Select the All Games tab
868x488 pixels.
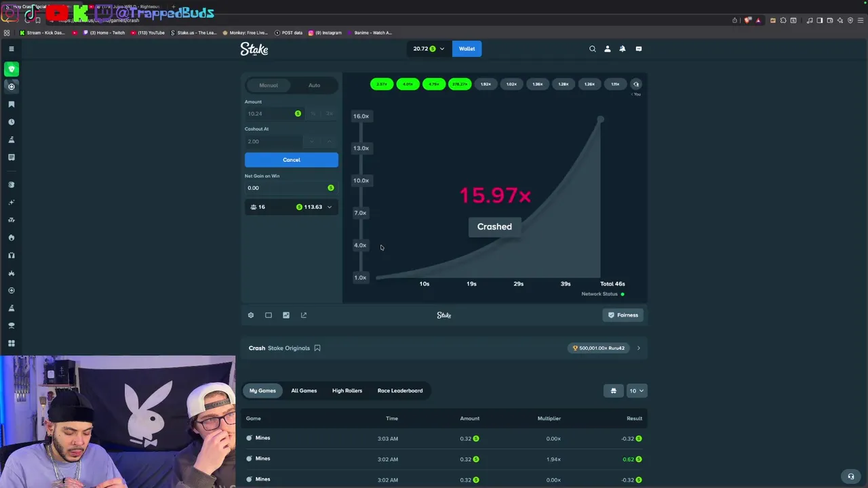tap(304, 390)
